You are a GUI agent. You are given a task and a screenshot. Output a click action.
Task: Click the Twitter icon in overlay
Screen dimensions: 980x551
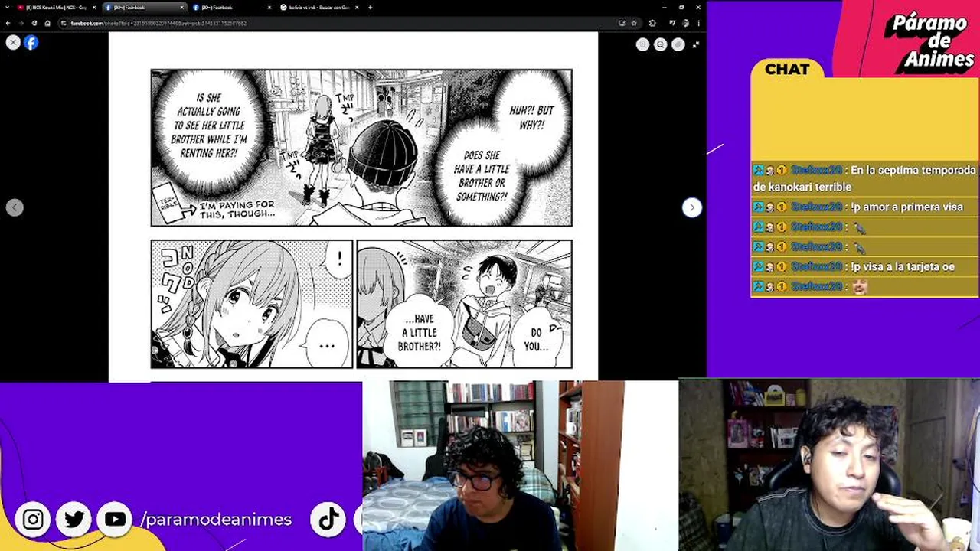point(74,520)
